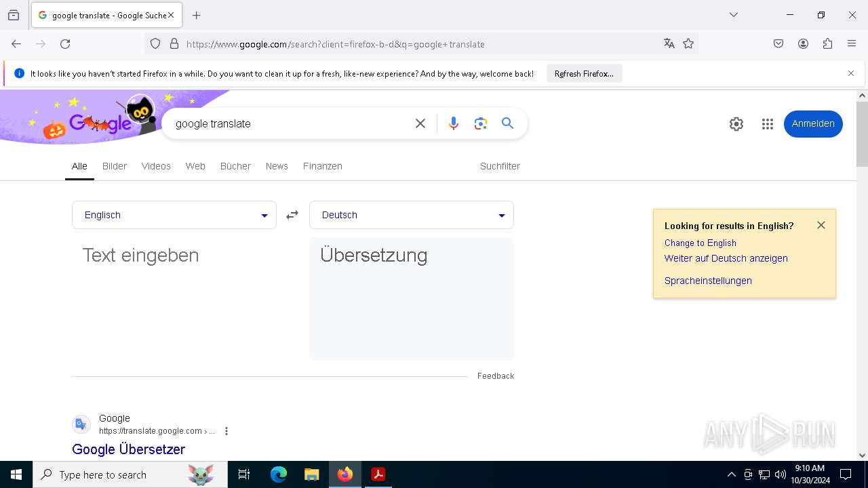Viewport: 868px width, 488px height.
Task: Click the Übersetzung output box
Action: pyautogui.click(x=412, y=298)
